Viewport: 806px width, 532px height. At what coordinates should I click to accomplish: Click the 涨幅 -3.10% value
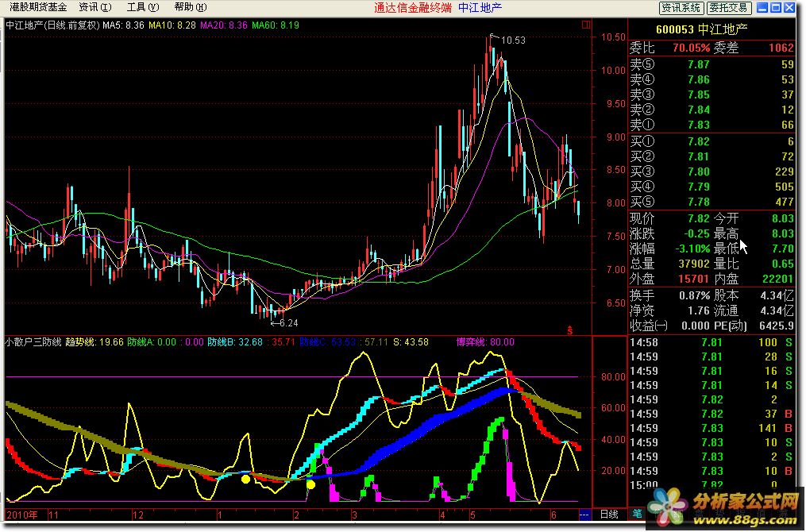pos(692,249)
